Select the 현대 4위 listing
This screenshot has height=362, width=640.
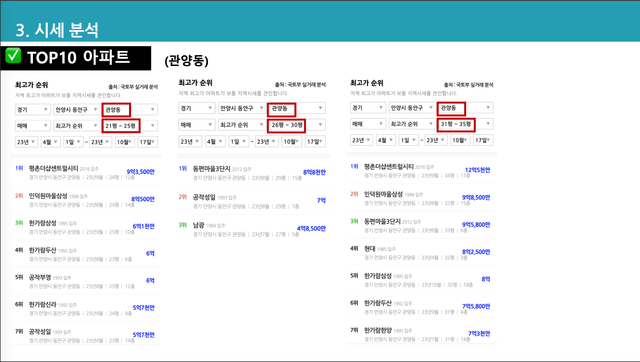click(x=422, y=252)
